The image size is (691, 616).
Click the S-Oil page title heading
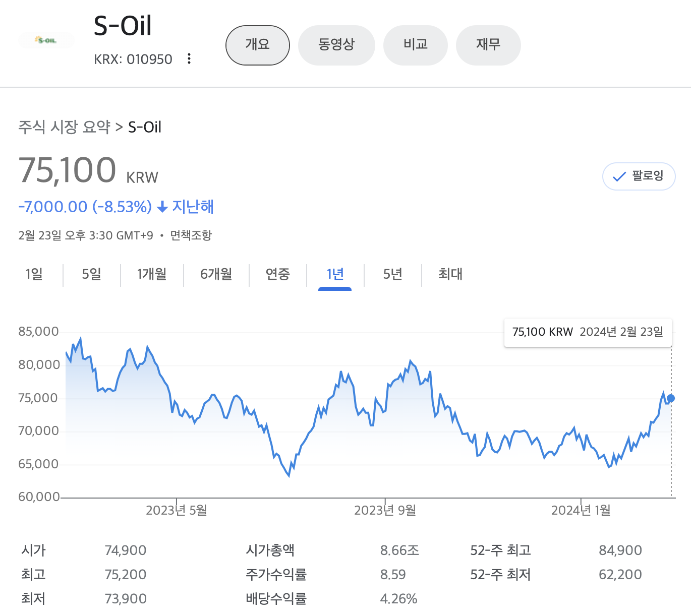(x=123, y=26)
